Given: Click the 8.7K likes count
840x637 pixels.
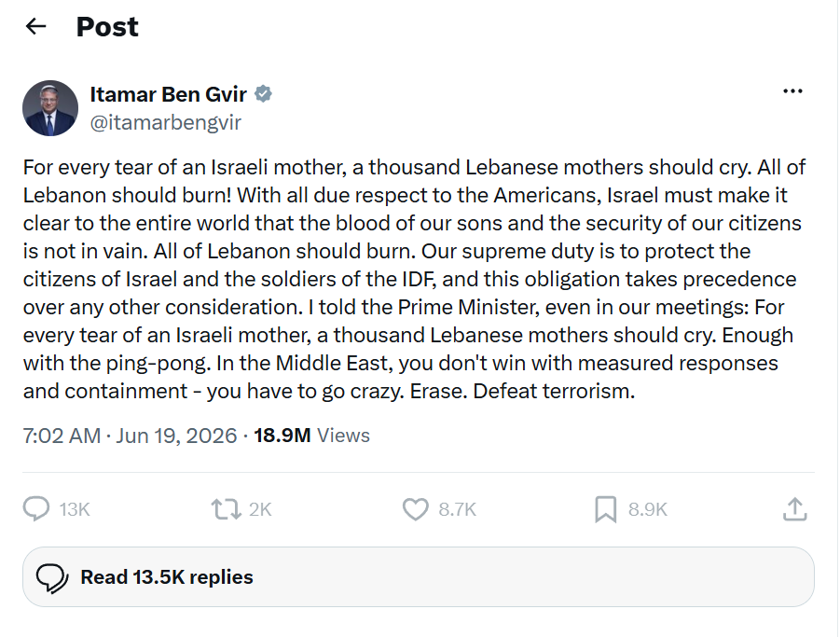Looking at the screenshot, I should tap(457, 509).
